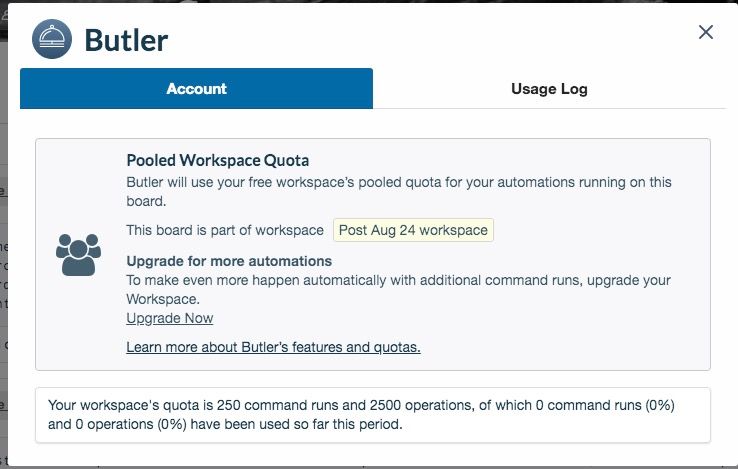Viewport: 738px width, 469px height.
Task: Click the Butler bell logo icon
Action: point(52,39)
